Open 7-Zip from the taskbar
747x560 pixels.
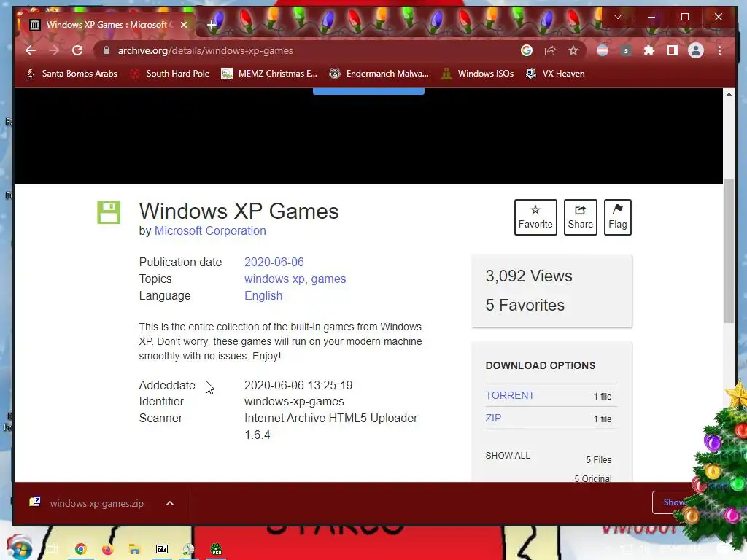162,550
